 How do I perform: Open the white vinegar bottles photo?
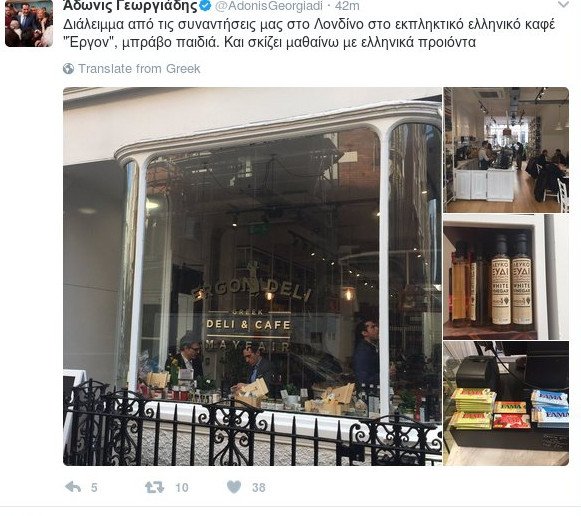(x=506, y=277)
